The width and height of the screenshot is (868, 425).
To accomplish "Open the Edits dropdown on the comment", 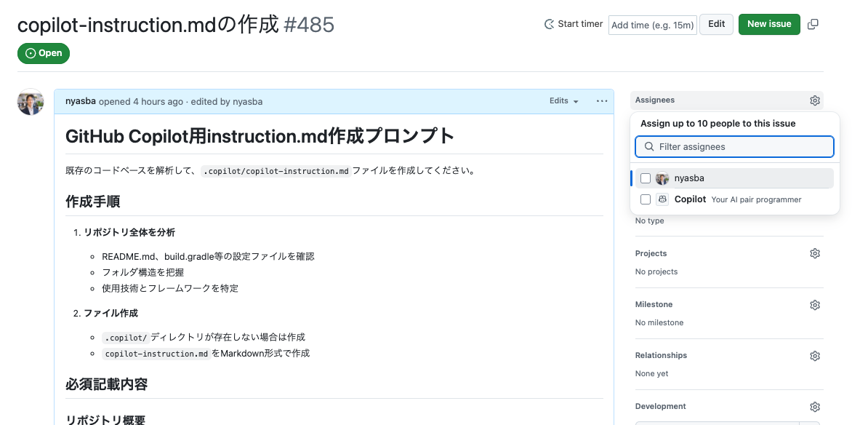I will (x=563, y=101).
